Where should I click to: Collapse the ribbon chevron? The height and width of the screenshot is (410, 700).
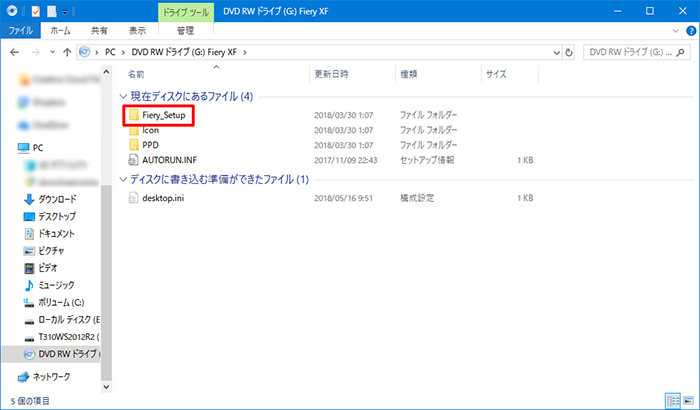tap(675, 31)
